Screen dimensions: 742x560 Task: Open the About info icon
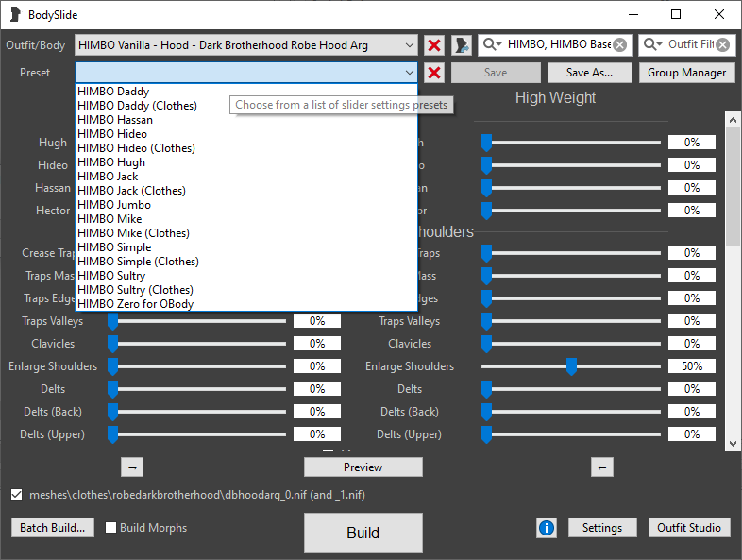[547, 527]
